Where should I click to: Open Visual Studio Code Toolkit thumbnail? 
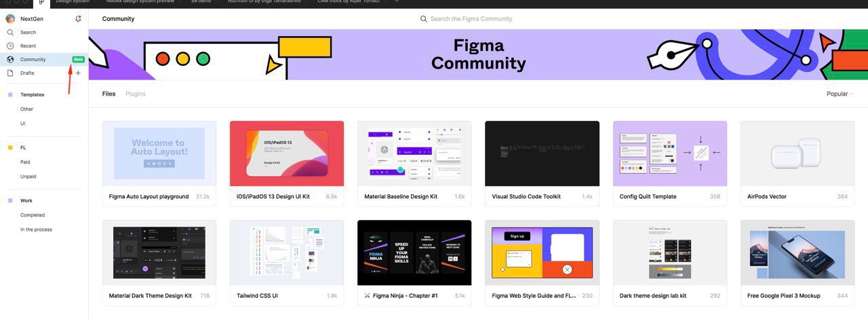coord(542,153)
